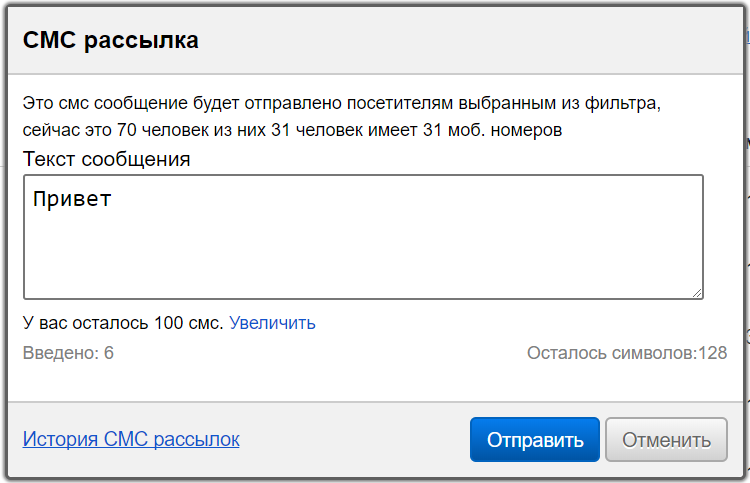This screenshot has height=483, width=750.
Task: Click the remaining characters number 128
Action: 713,353
